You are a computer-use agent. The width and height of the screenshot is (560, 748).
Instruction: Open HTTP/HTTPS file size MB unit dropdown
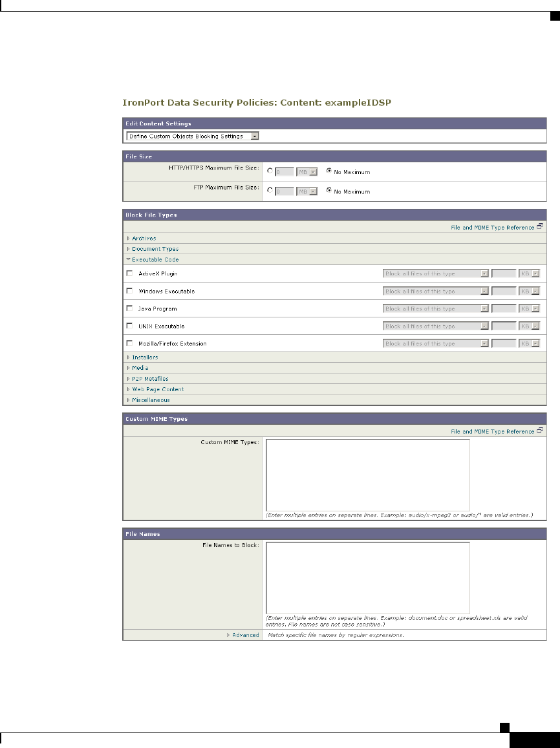tap(307, 172)
